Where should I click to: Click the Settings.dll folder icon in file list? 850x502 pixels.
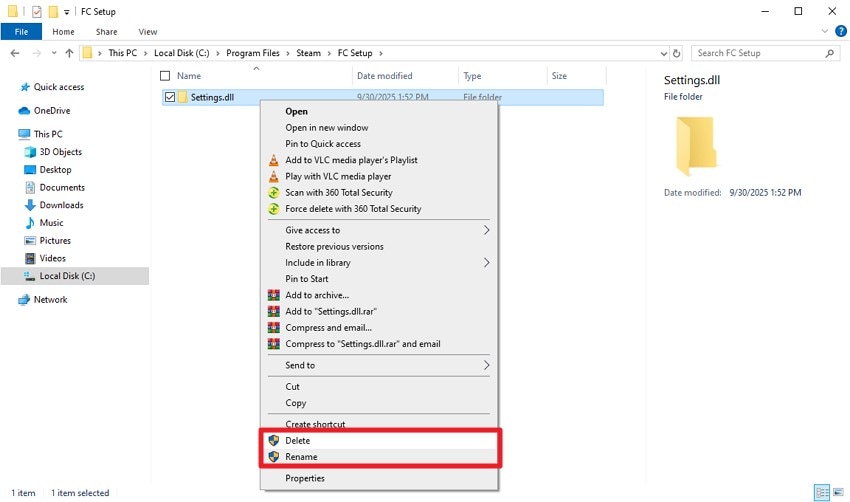(183, 97)
